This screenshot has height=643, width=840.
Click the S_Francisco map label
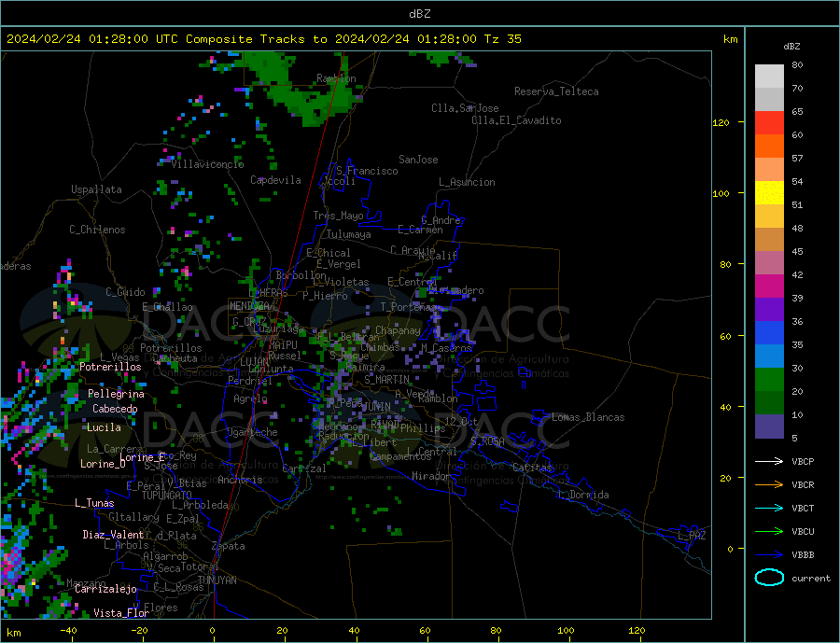point(367,171)
